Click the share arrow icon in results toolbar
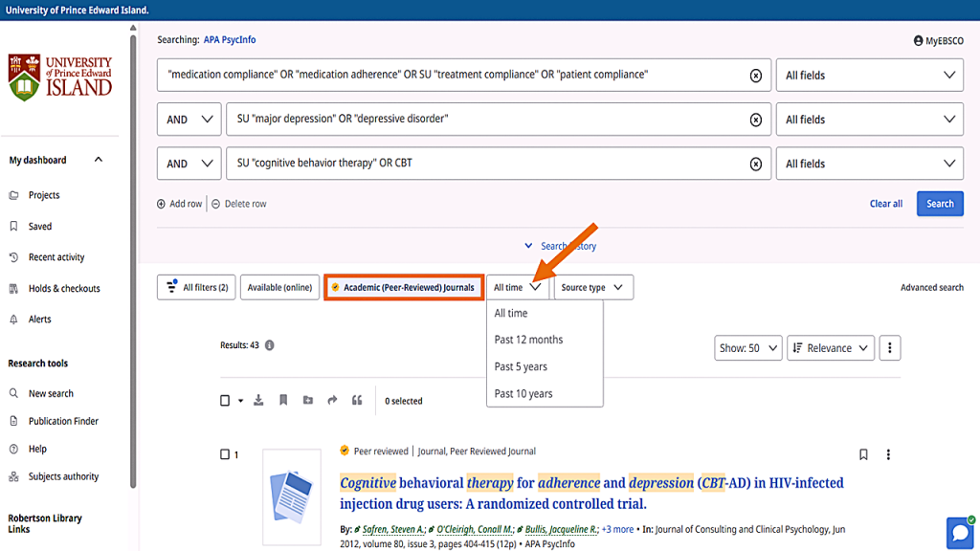This screenshot has height=551, width=980. point(332,401)
